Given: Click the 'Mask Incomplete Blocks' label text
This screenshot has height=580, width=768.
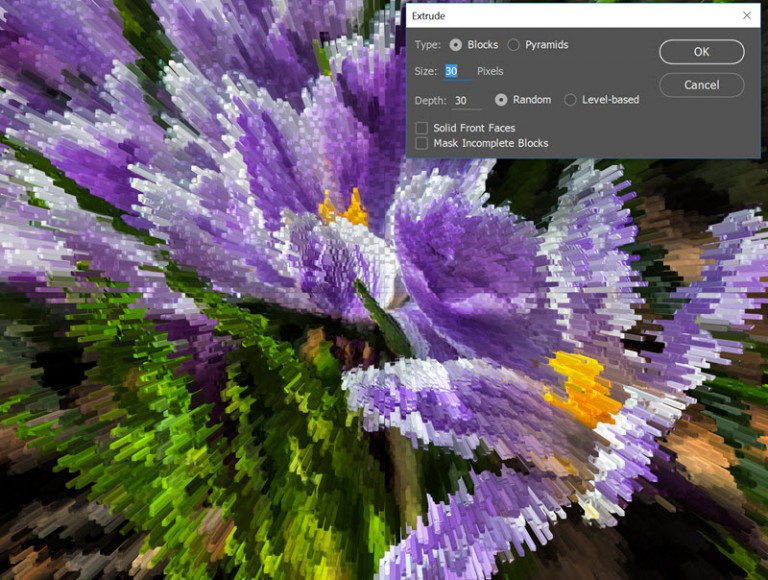Looking at the screenshot, I should tap(490, 143).
